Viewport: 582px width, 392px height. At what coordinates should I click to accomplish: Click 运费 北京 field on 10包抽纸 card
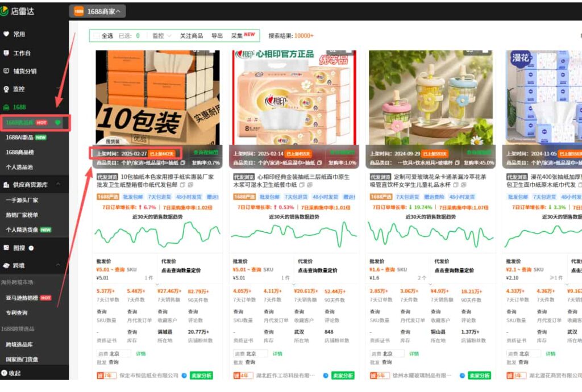[114, 354]
